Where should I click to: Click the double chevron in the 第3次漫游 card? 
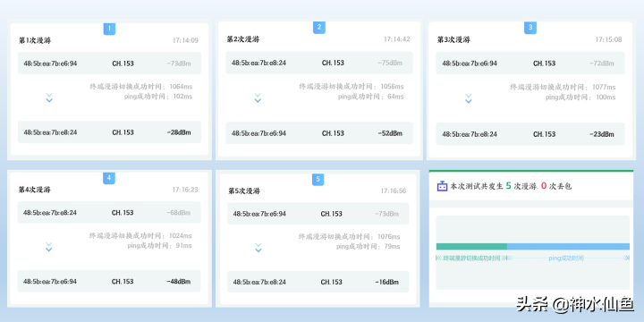468,98
